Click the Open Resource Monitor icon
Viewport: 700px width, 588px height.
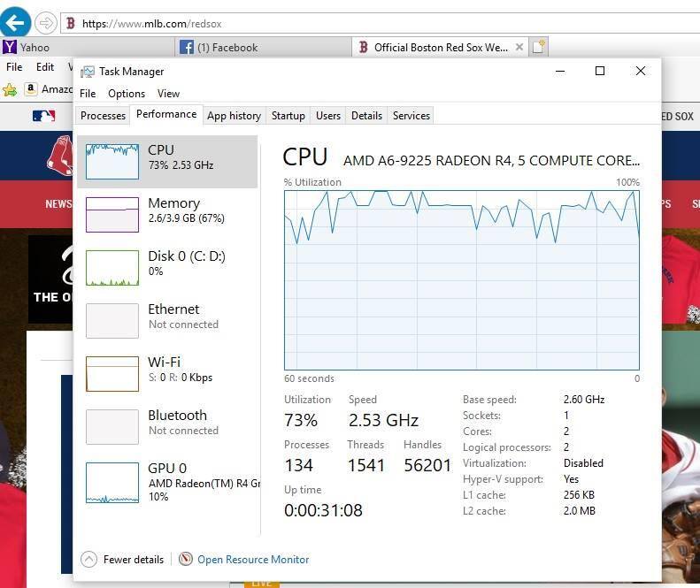tap(186, 559)
